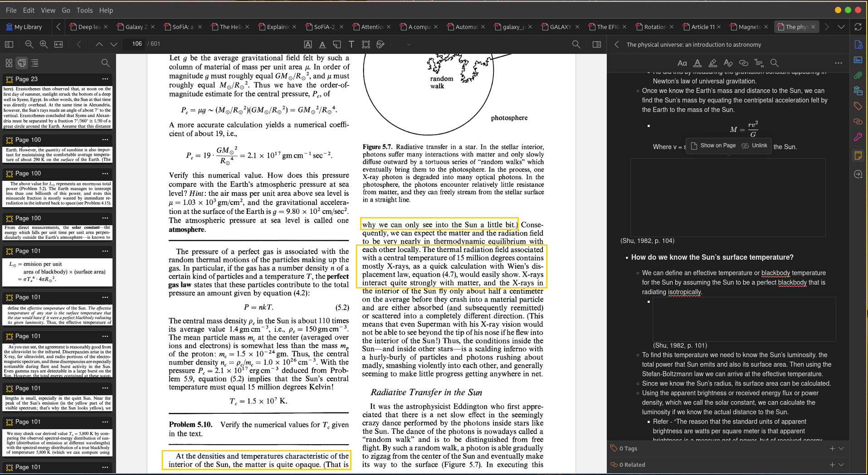Image resolution: width=868 pixels, height=475 pixels.
Task: Insert a citation in the note
Action: pyautogui.click(x=759, y=63)
